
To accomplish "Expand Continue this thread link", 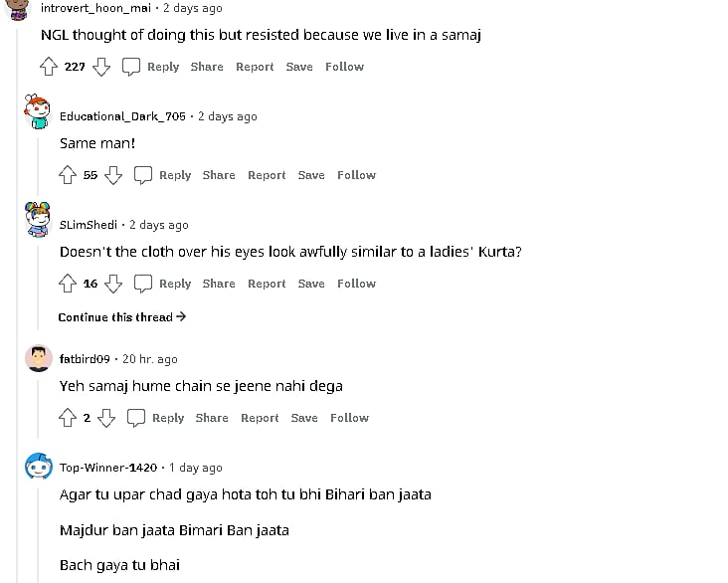I will (122, 317).
